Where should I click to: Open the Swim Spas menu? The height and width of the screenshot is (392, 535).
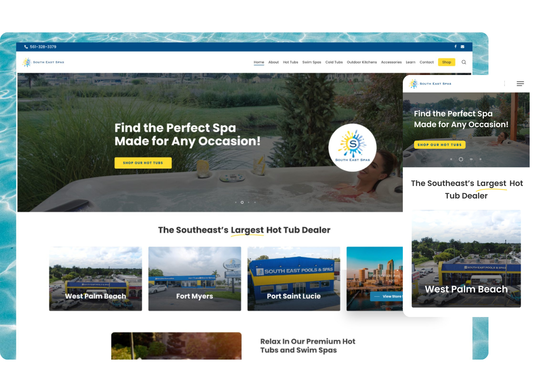coord(312,62)
